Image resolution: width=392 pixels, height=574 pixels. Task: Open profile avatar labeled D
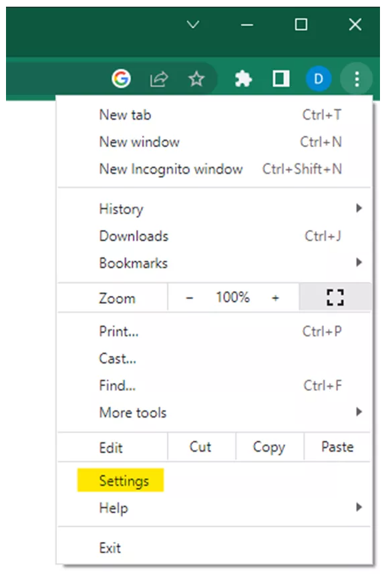tap(319, 79)
